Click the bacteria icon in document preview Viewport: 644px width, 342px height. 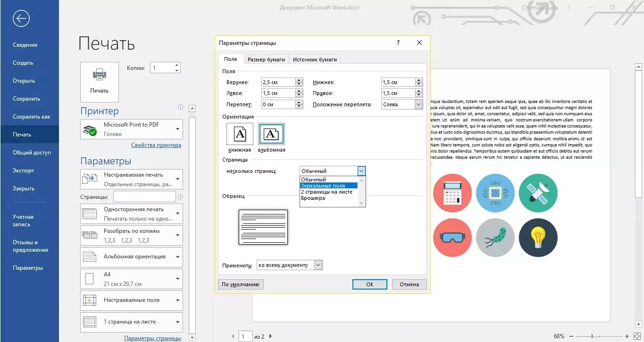[x=495, y=237]
